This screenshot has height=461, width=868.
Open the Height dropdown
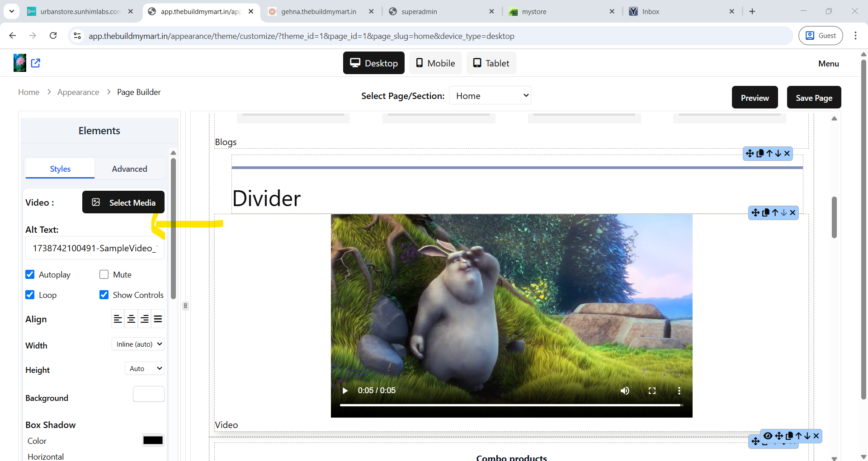[x=145, y=368]
